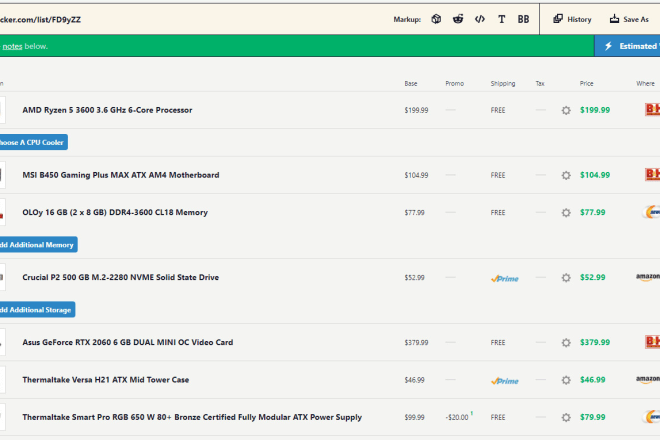Open the parts list History
The width and height of the screenshot is (660, 440).
click(572, 19)
